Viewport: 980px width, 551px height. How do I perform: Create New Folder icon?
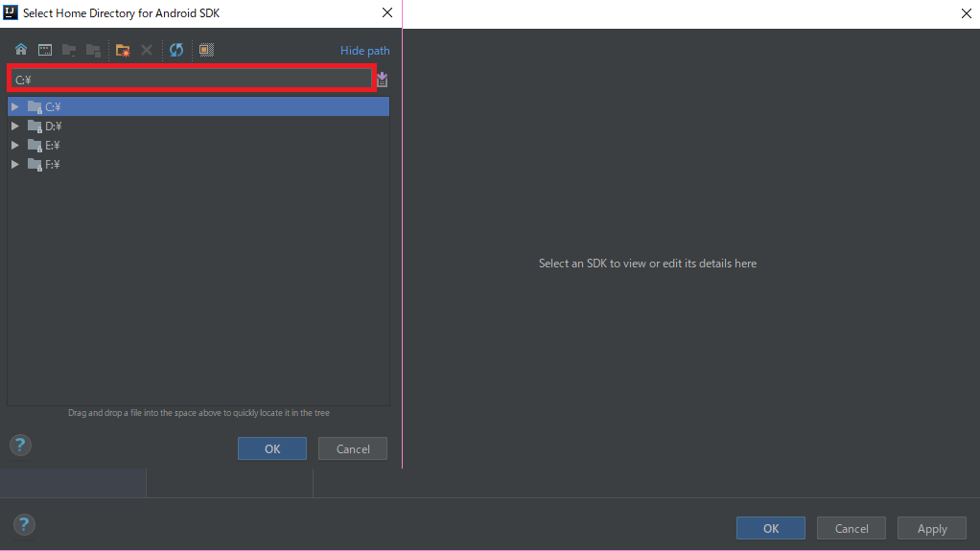click(123, 50)
